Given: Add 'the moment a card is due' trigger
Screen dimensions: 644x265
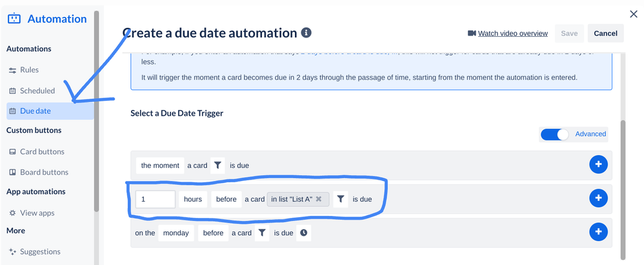Looking at the screenshot, I should (598, 165).
